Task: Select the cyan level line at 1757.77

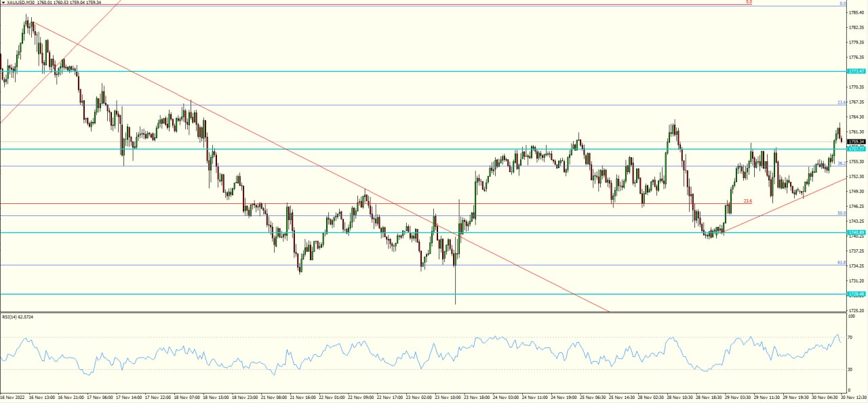Action: click(407, 148)
